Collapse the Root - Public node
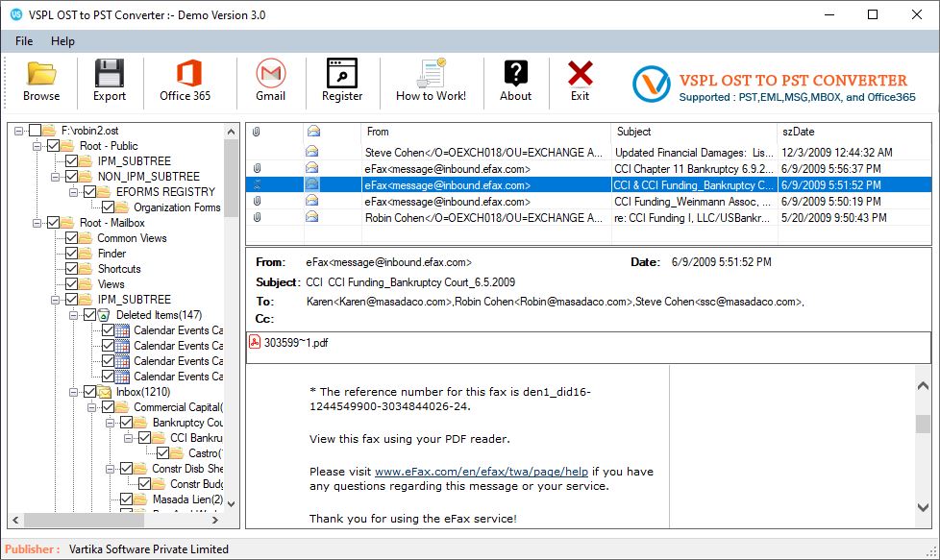The image size is (940, 560). 37,146
